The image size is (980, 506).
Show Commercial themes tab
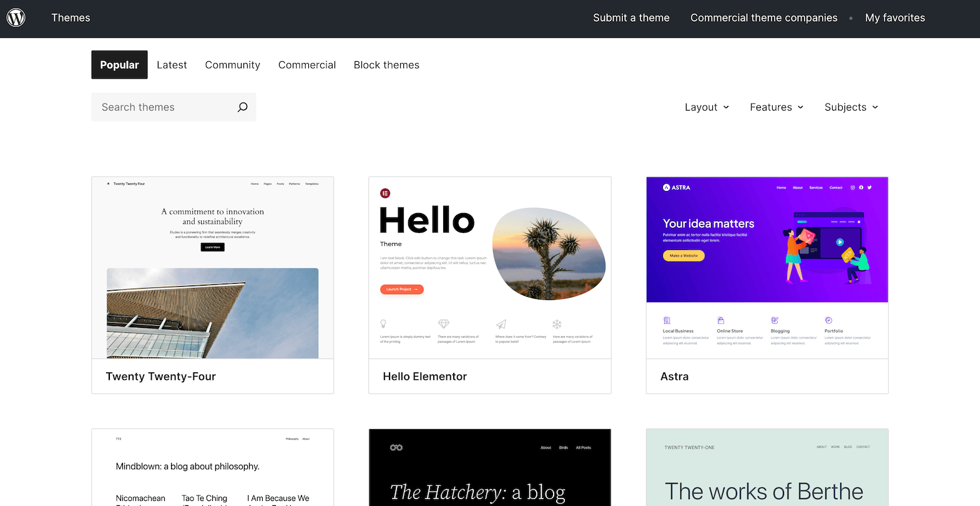click(x=306, y=65)
